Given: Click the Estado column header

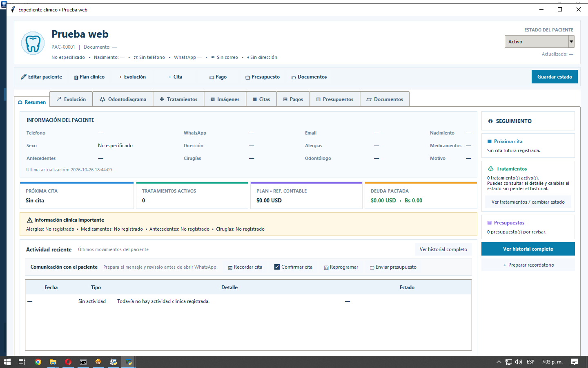Looking at the screenshot, I should coord(407,287).
